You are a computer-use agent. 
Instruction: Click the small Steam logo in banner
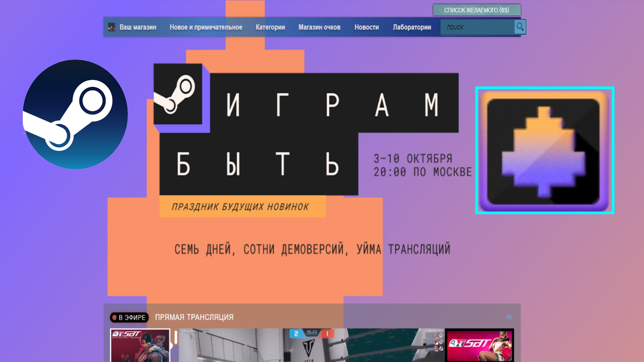pos(178,94)
